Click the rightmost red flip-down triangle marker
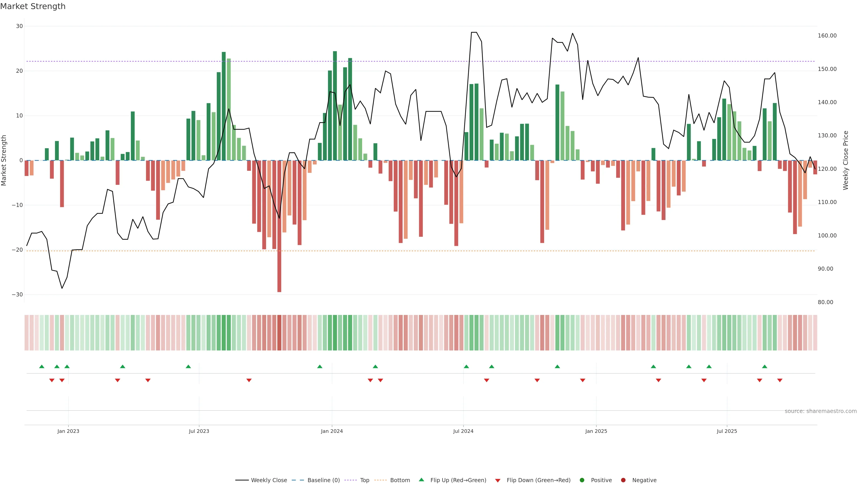The width and height of the screenshot is (868, 488). (780, 380)
